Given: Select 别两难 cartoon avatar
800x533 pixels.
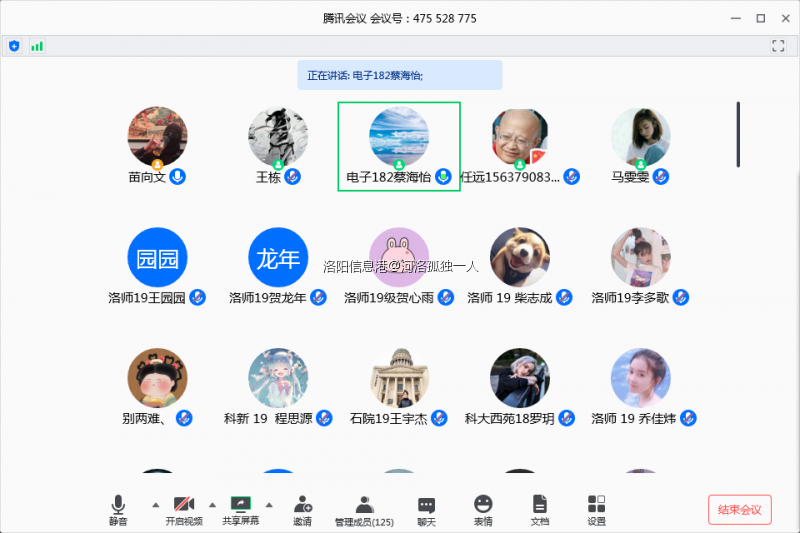Looking at the screenshot, I should click(157, 378).
